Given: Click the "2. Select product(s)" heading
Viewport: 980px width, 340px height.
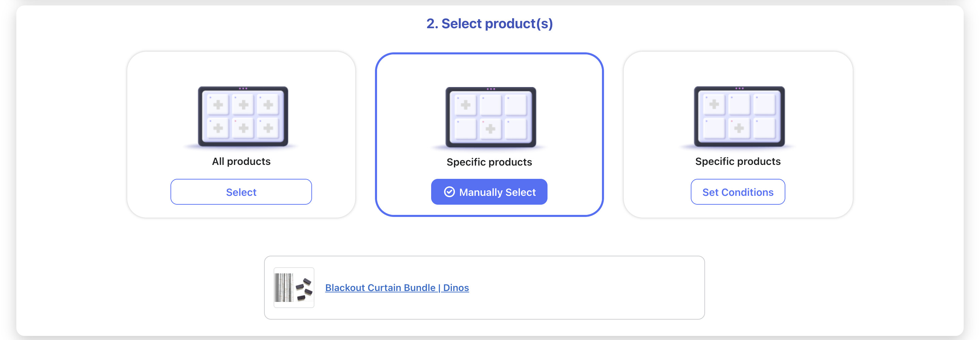Looking at the screenshot, I should tap(489, 23).
